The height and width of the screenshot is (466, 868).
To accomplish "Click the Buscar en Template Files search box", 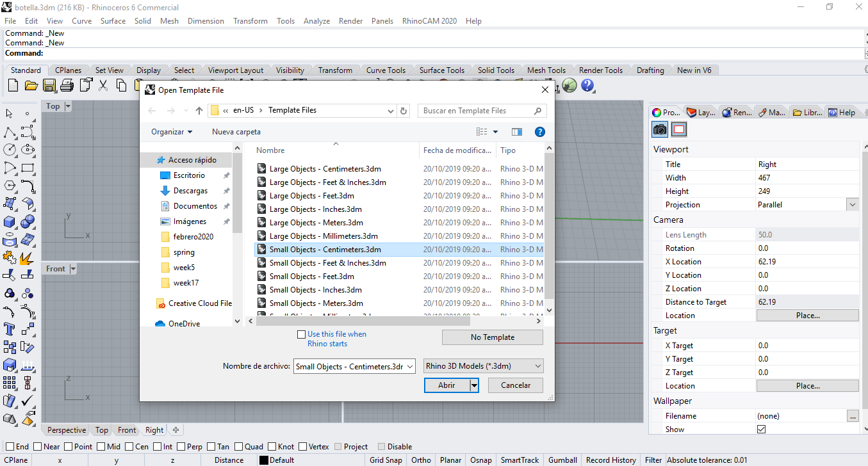I will (482, 111).
